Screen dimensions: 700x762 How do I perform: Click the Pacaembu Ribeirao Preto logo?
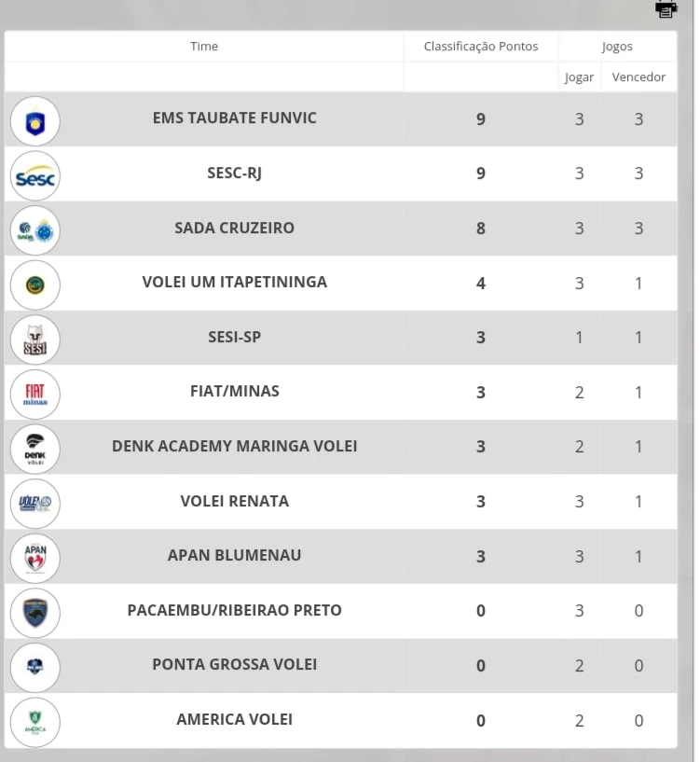click(35, 613)
